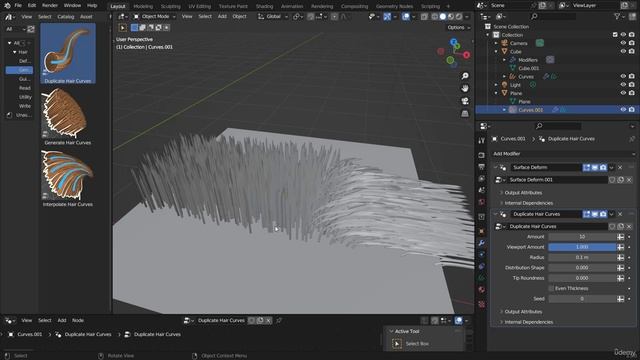Expand the Curves.001 outliner arrow
This screenshot has width=640, height=360.
point(504,110)
